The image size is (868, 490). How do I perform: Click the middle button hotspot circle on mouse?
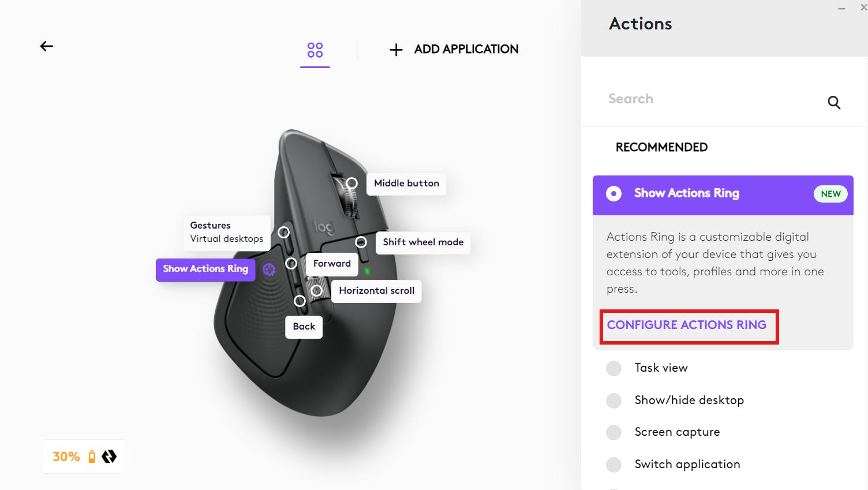tap(351, 184)
